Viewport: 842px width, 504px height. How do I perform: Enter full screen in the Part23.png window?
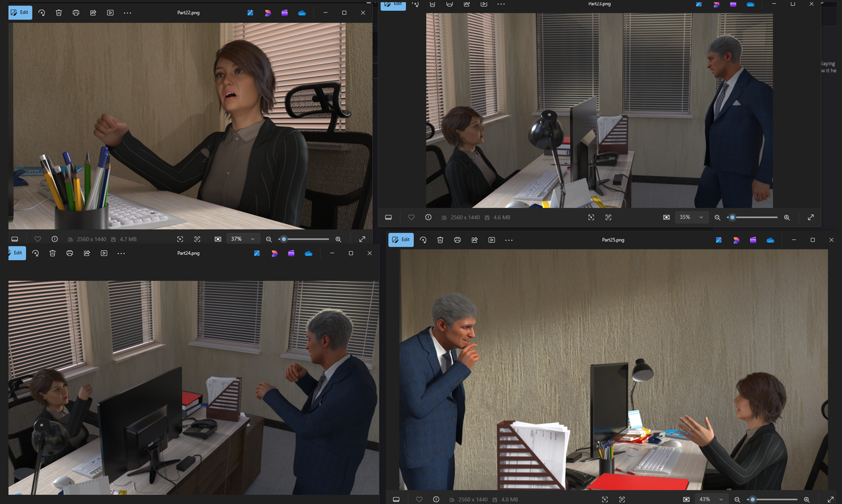810,217
